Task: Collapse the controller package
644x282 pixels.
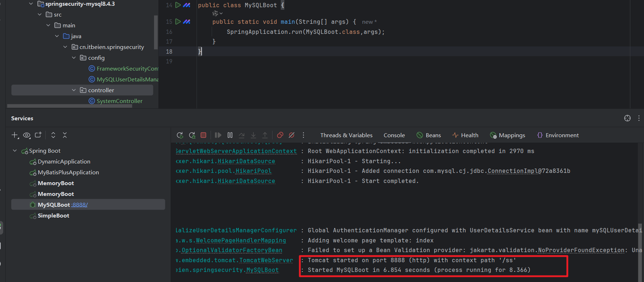Action: [74, 90]
